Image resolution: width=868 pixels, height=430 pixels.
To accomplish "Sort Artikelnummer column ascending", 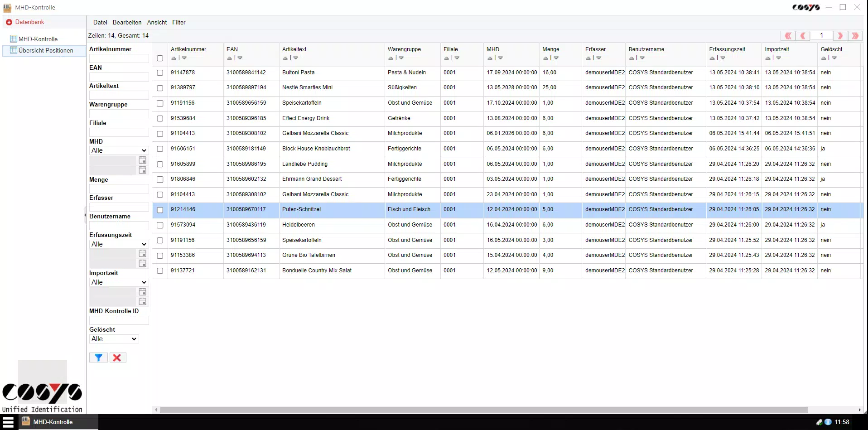I will pos(174,58).
